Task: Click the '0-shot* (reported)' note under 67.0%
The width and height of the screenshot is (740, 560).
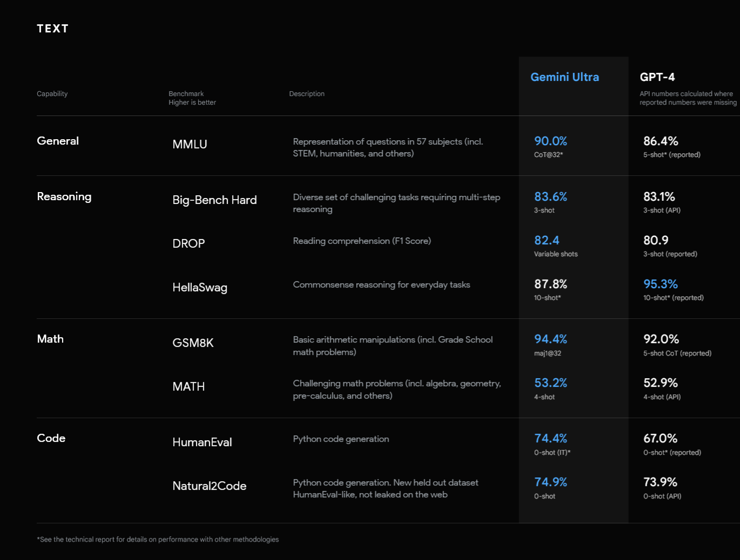Action: point(673,453)
